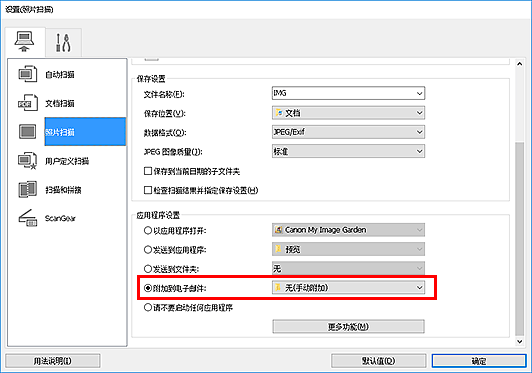Switch to the general settings tools tab
532x373 pixels.
[x=63, y=43]
